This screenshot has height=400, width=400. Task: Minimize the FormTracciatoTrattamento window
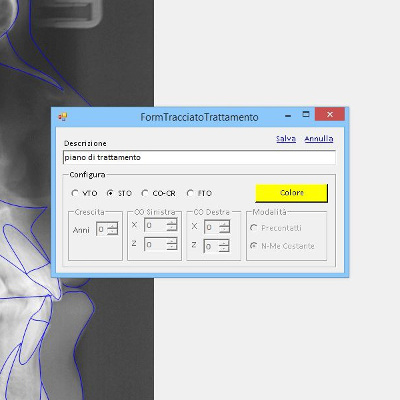pos(288,115)
